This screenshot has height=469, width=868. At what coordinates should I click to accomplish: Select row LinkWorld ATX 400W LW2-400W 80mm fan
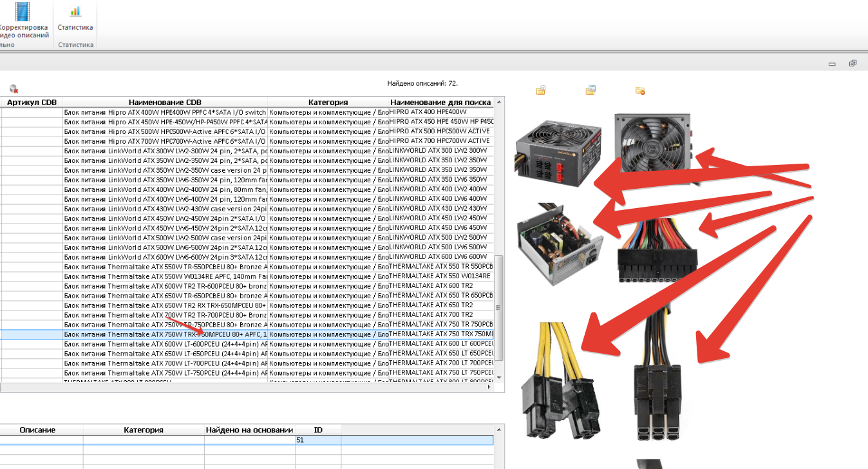[x=247, y=189]
